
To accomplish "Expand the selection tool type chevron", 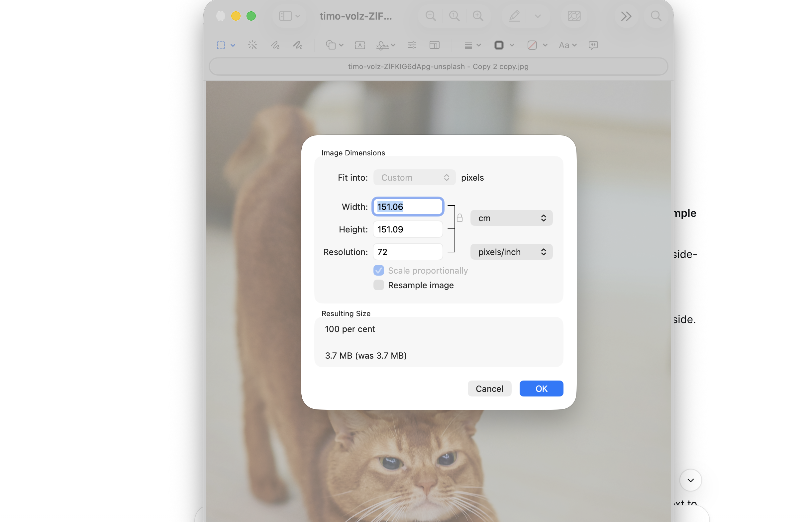I will point(233,45).
